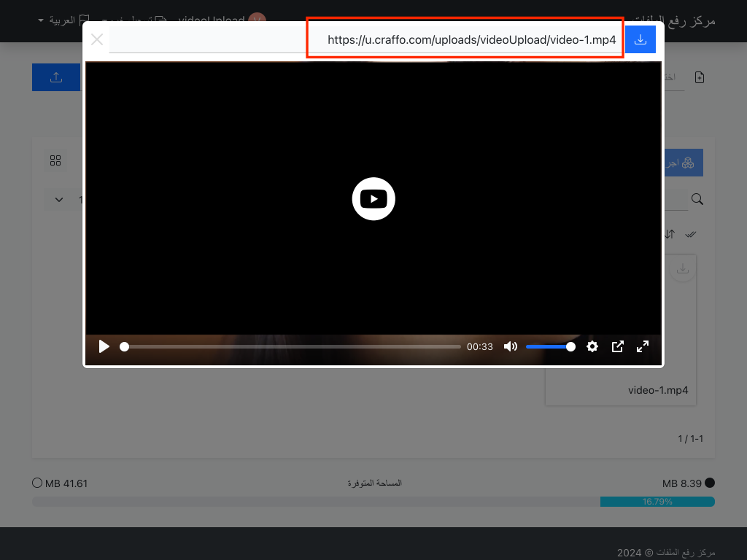This screenshot has width=747, height=560.
Task: Open the العربية language dropdown
Action: [x=62, y=20]
